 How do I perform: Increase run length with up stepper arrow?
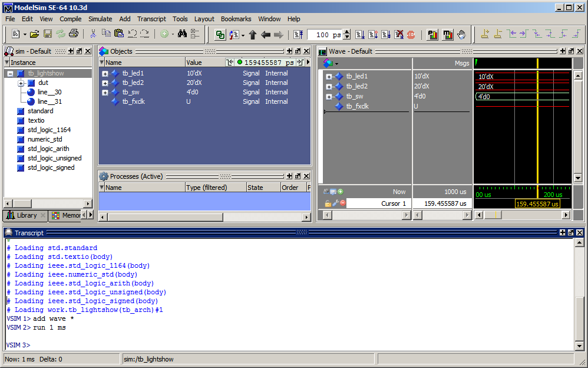[347, 32]
